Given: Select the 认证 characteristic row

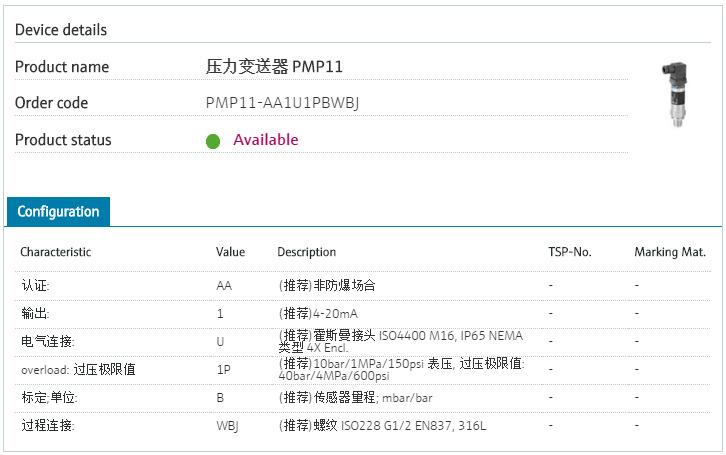Looking at the screenshot, I should click(x=35, y=286).
